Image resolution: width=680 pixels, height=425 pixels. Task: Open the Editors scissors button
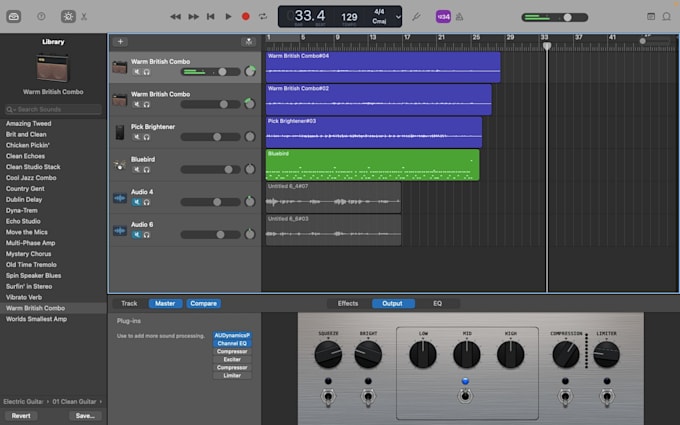click(84, 16)
